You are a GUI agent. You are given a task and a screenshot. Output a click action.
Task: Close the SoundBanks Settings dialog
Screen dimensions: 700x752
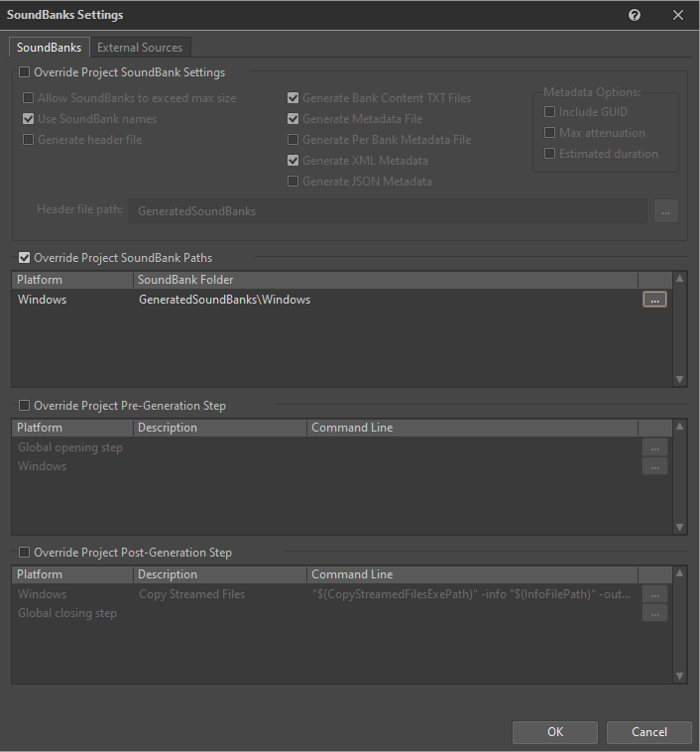(x=677, y=15)
